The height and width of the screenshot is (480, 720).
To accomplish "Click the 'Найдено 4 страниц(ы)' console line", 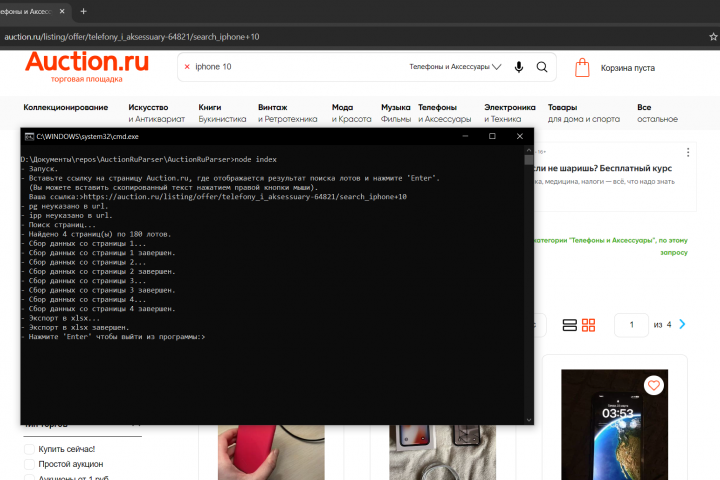I will 100,234.
